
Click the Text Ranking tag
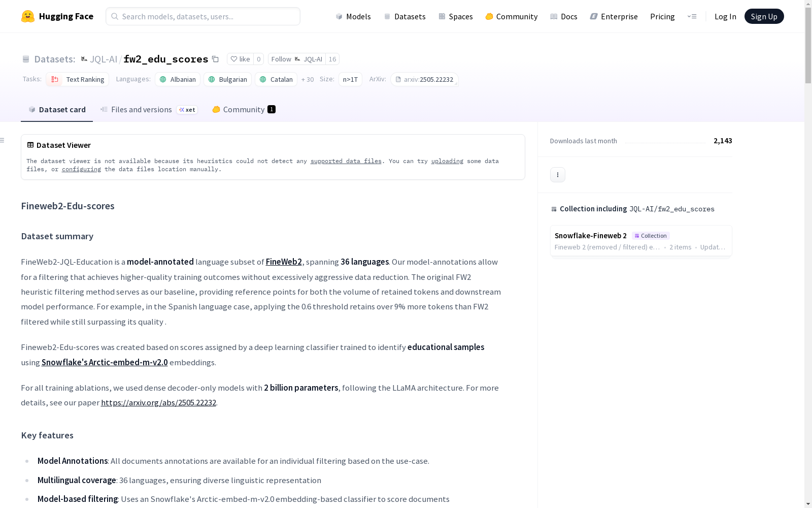77,79
